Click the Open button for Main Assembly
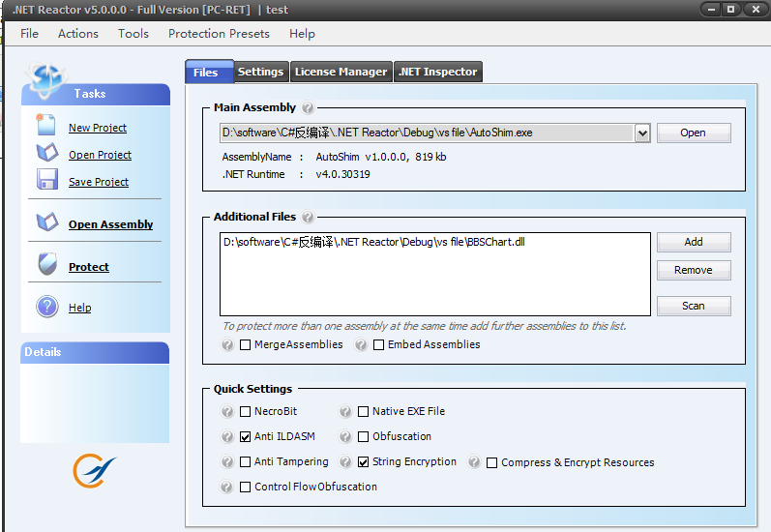 click(694, 133)
